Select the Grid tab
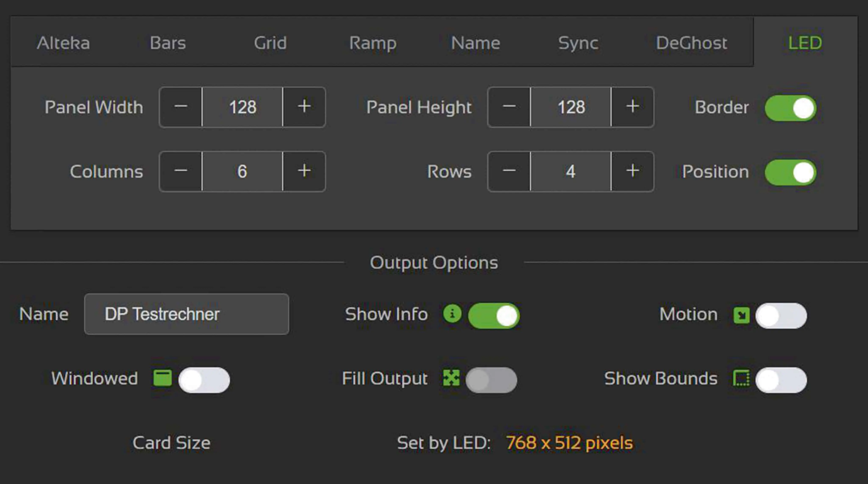The width and height of the screenshot is (868, 484). (270, 43)
